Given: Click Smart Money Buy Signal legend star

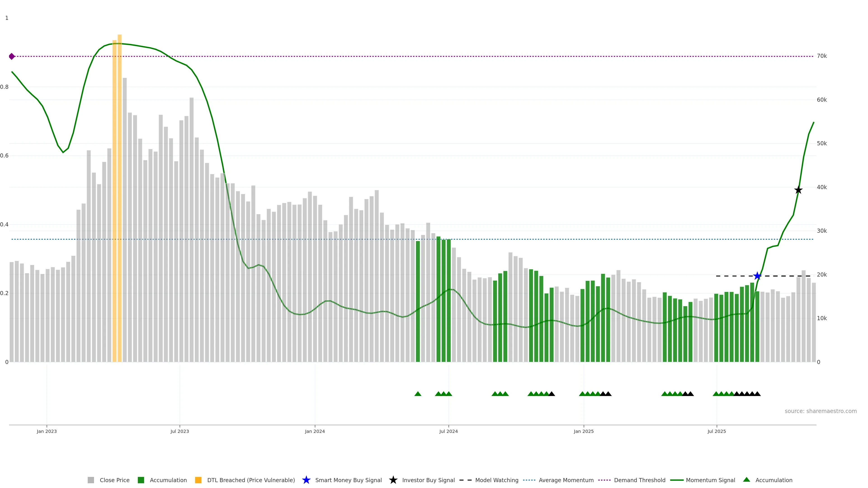Looking at the screenshot, I should point(306,480).
